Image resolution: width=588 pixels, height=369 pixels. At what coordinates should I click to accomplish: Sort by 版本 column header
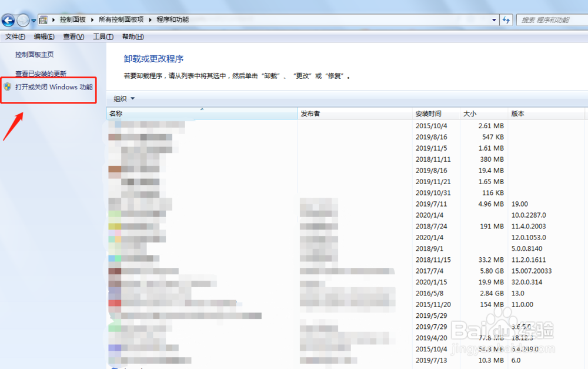pos(546,114)
